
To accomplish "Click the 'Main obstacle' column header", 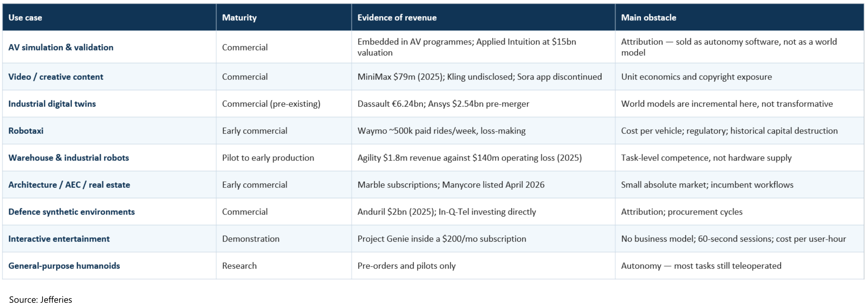I will coord(740,17).
